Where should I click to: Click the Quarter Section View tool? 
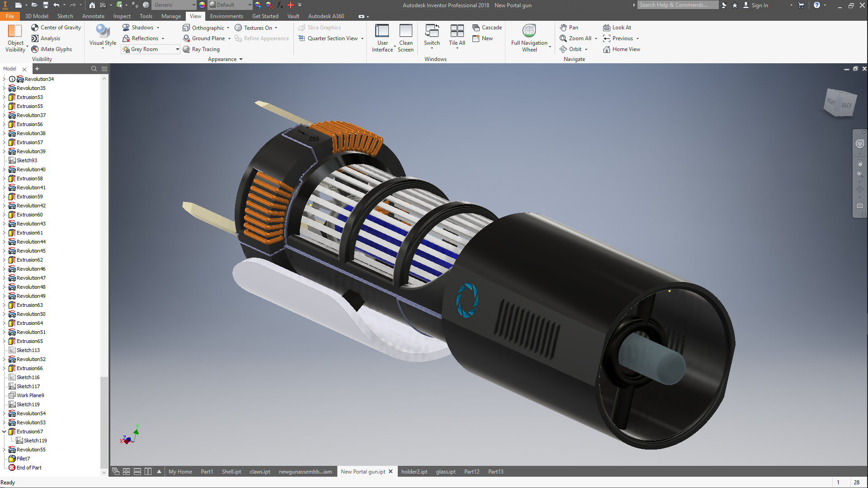[x=328, y=38]
